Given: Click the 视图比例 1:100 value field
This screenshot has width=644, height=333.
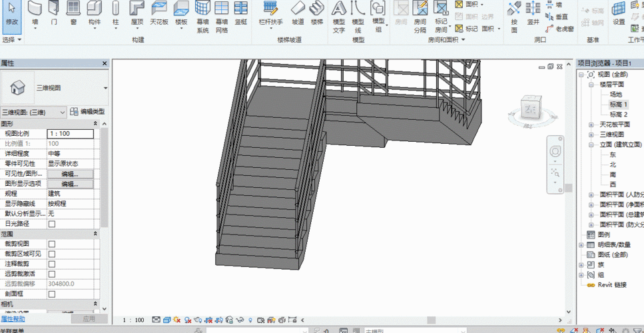Looking at the screenshot, I should [x=69, y=134].
